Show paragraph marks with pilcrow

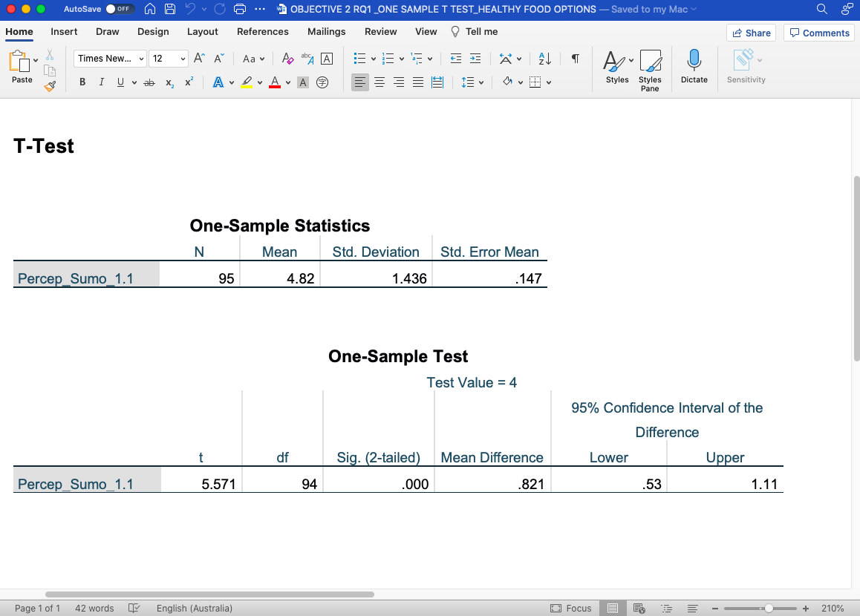[x=576, y=58]
